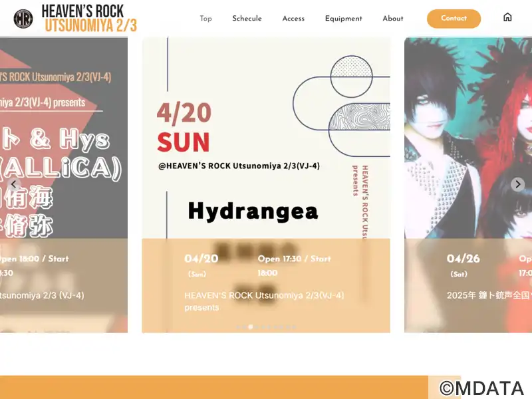This screenshot has height=399, width=532.
Task: Open the Access page
Action: tap(293, 19)
